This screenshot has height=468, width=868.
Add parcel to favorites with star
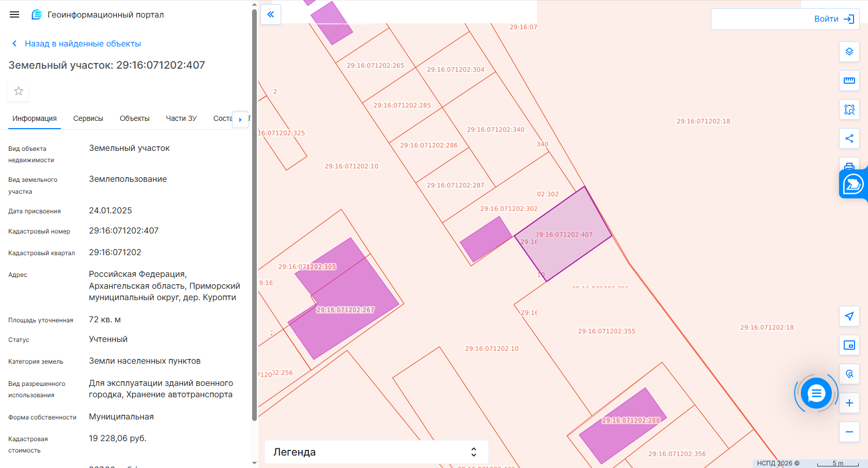click(x=19, y=91)
